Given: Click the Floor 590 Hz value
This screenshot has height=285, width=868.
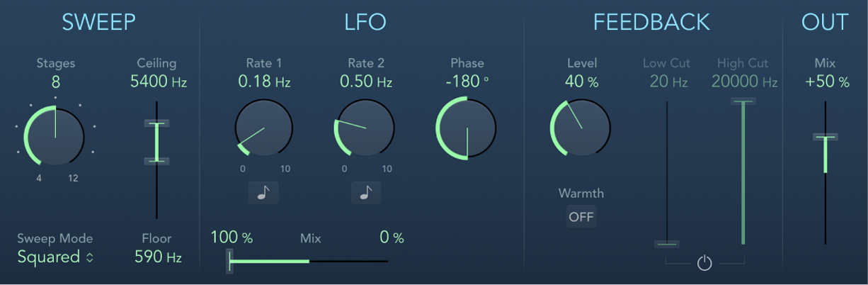Looking at the screenshot, I should (x=158, y=257).
